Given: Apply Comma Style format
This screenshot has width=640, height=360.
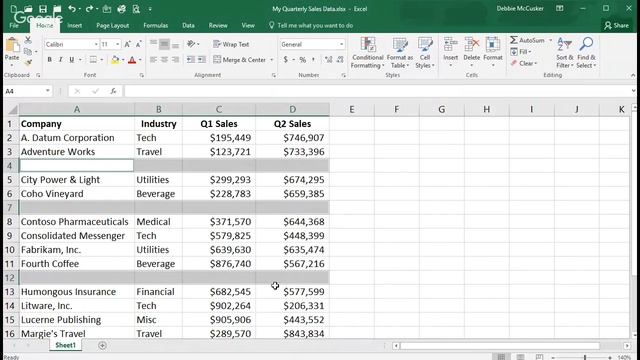Looking at the screenshot, I should click(313, 60).
